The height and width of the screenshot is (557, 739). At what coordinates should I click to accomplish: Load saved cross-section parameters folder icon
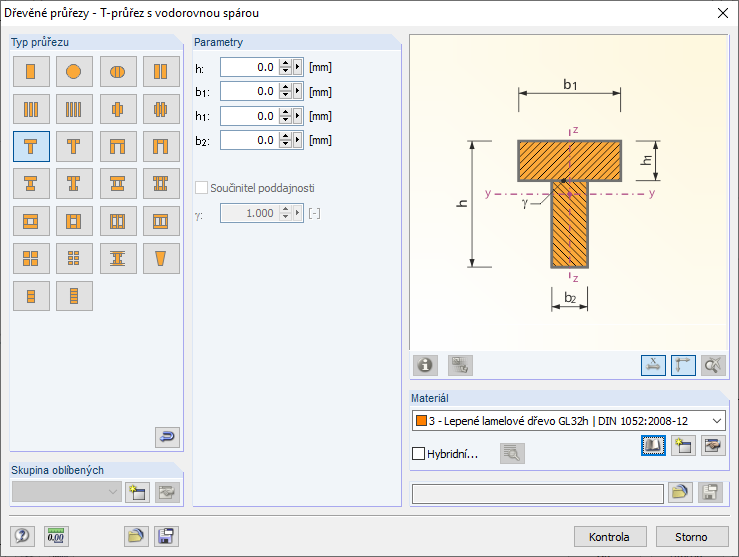coord(136,536)
